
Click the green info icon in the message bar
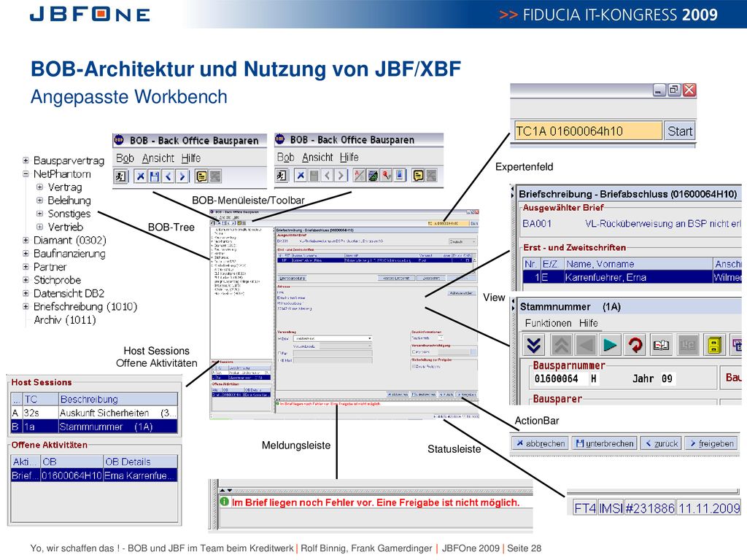[x=225, y=502]
